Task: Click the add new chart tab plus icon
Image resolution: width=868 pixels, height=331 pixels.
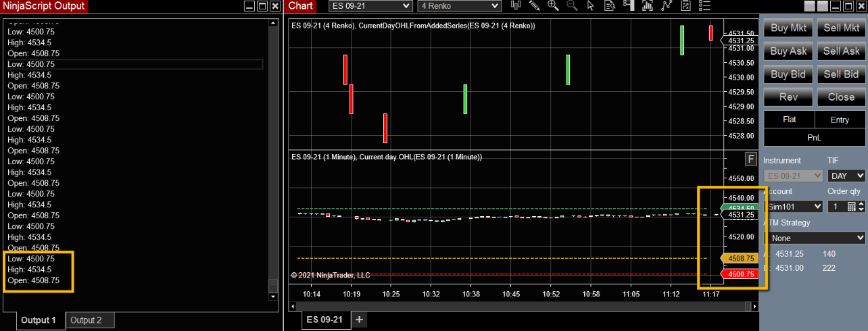Action: (x=360, y=320)
